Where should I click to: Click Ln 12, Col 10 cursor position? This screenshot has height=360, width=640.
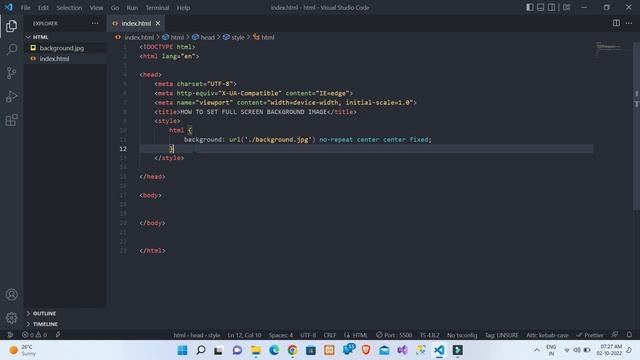pos(244,335)
